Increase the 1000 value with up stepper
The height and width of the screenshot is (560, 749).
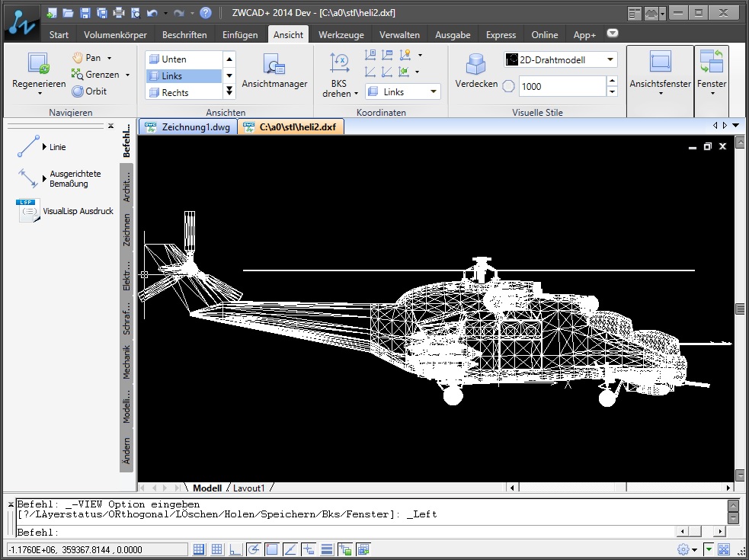click(612, 82)
